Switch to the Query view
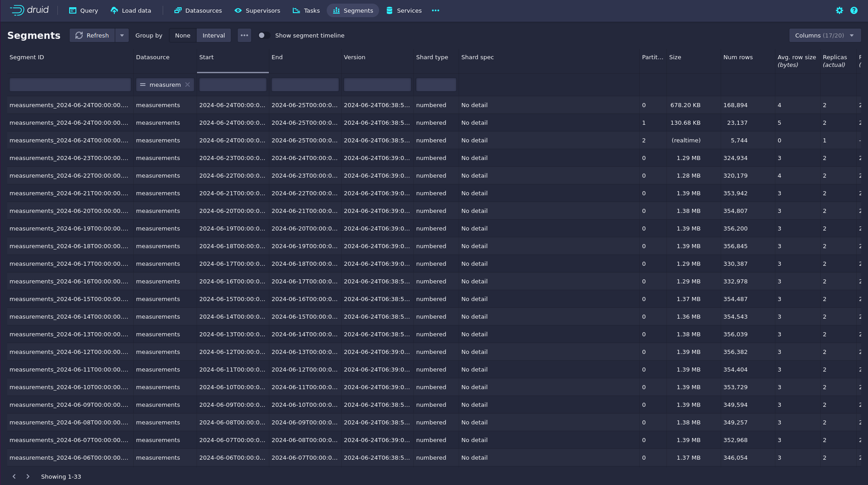868x485 pixels. (x=83, y=10)
